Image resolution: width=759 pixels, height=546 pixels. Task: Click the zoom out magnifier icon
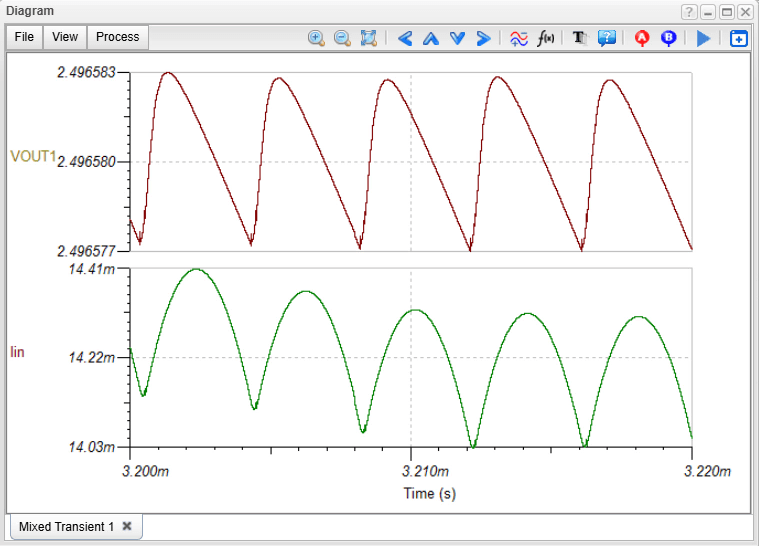tap(342, 38)
